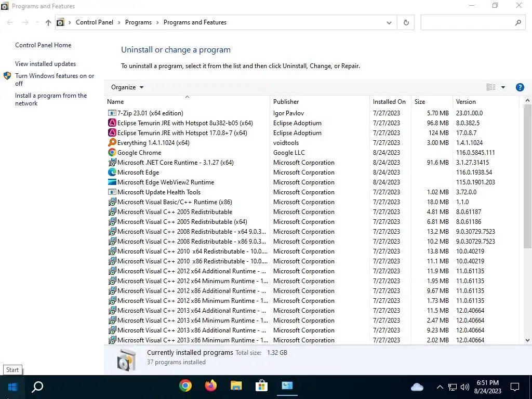Select Visual C++ 2012 x64 Minimum Runtime row
The image size is (532, 399).
coord(312,281)
